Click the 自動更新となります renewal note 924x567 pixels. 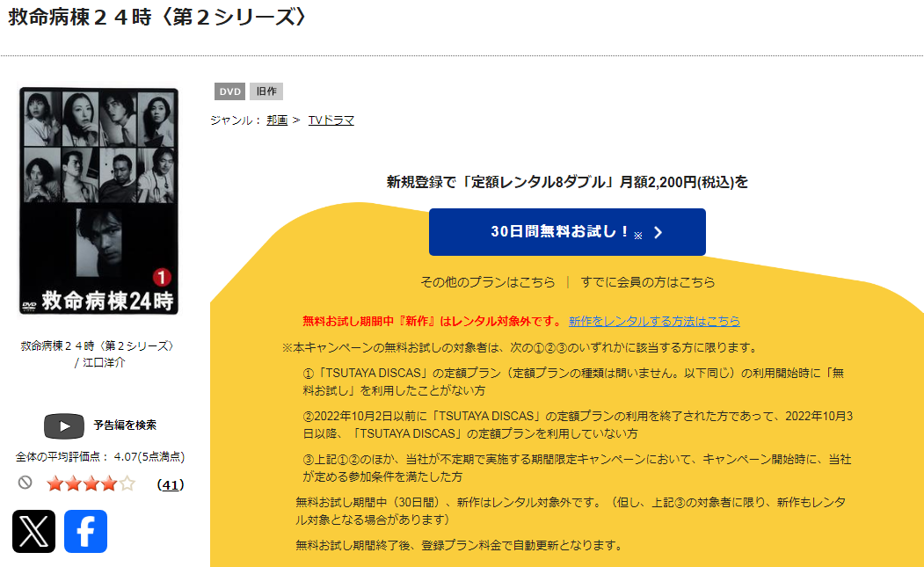tap(460, 545)
